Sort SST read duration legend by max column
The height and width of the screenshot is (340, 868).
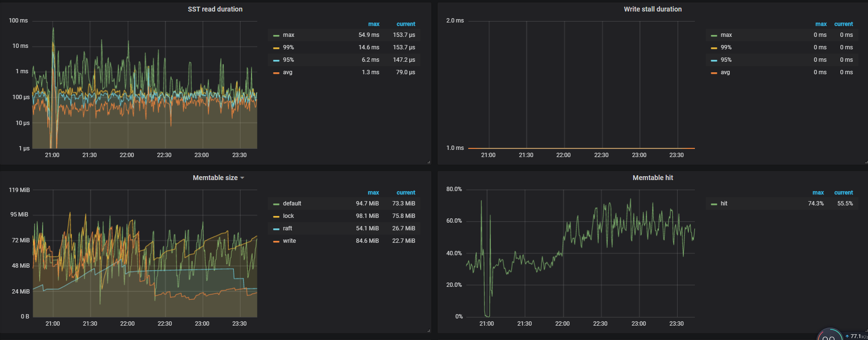point(374,24)
